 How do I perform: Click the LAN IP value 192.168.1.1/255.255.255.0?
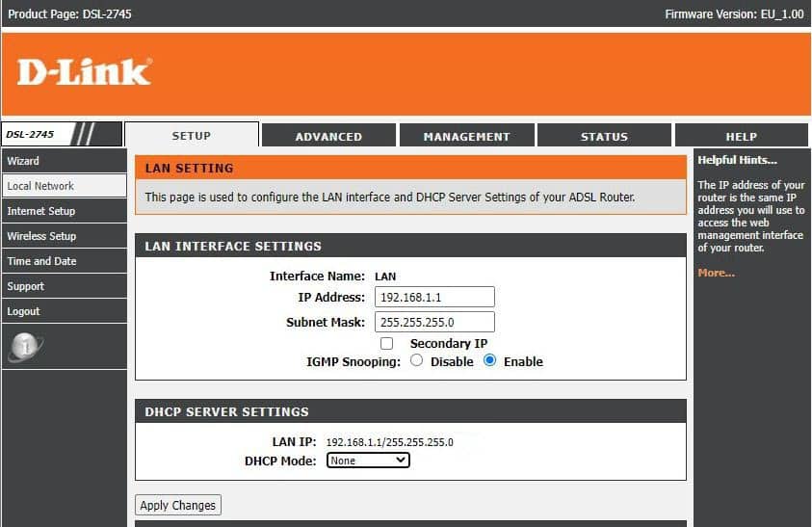(389, 442)
